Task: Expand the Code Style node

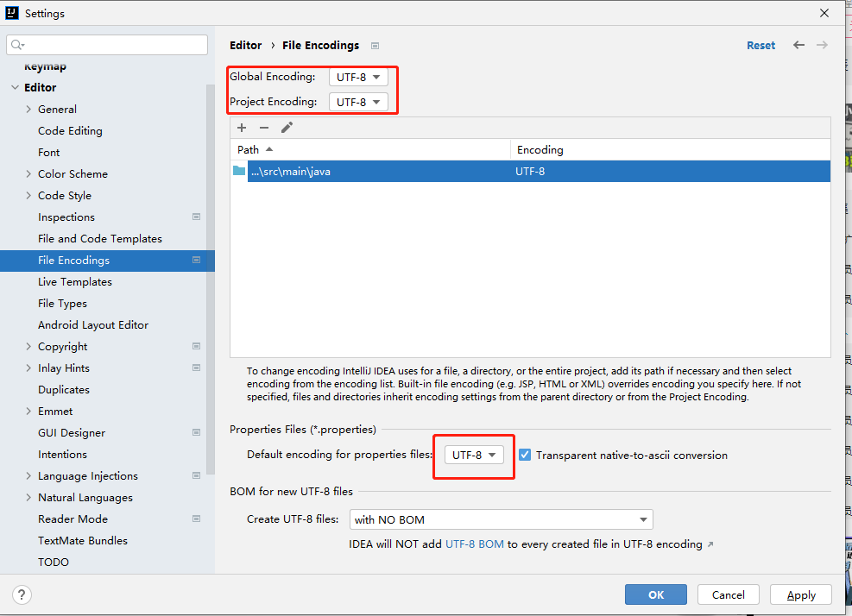Action: tap(28, 196)
